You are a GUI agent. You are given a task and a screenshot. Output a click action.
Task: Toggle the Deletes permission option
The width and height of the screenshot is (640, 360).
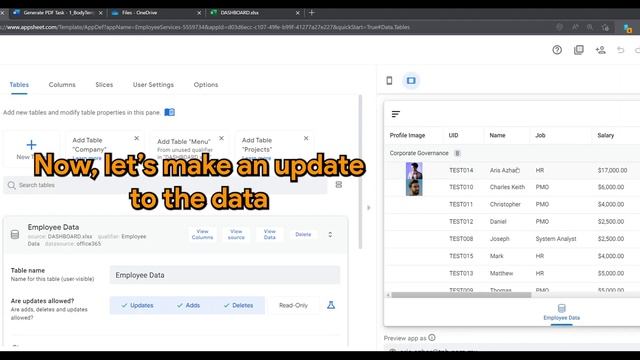[x=238, y=305]
